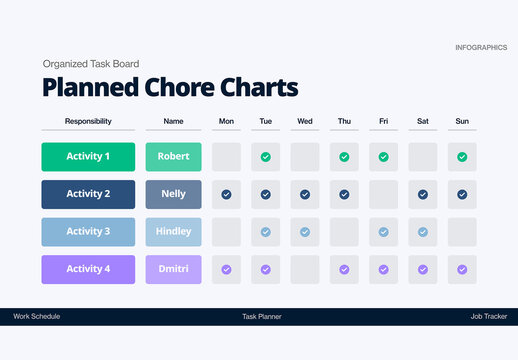
Task: Click Dmitri's purple Friday checkmark
Action: coord(384,269)
